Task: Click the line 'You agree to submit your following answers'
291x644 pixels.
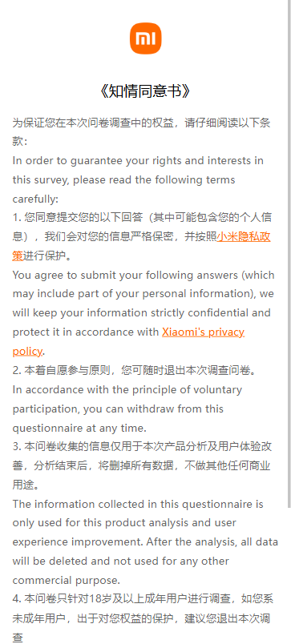Action: tap(143, 275)
